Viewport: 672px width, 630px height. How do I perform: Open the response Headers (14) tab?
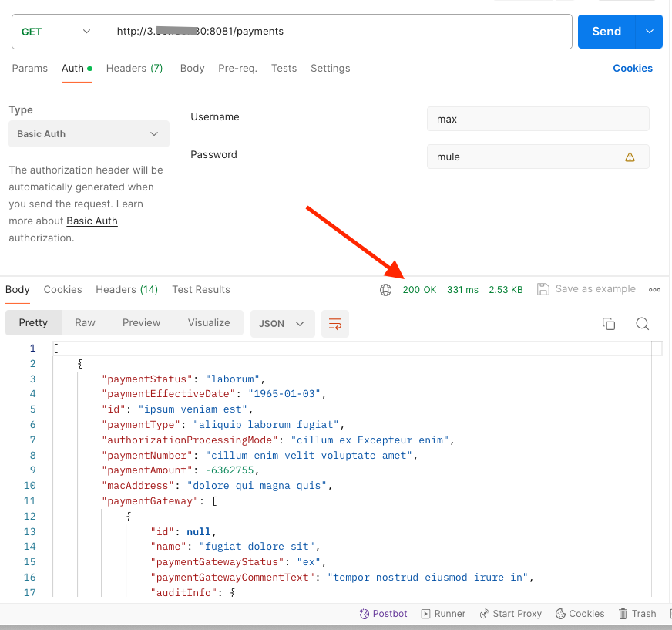pos(127,289)
